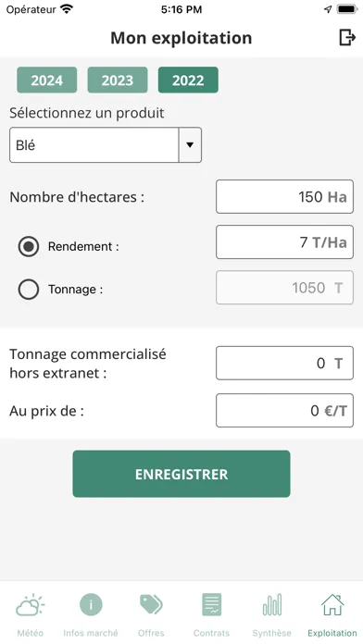Edit the Au prix de field

pos(284,410)
